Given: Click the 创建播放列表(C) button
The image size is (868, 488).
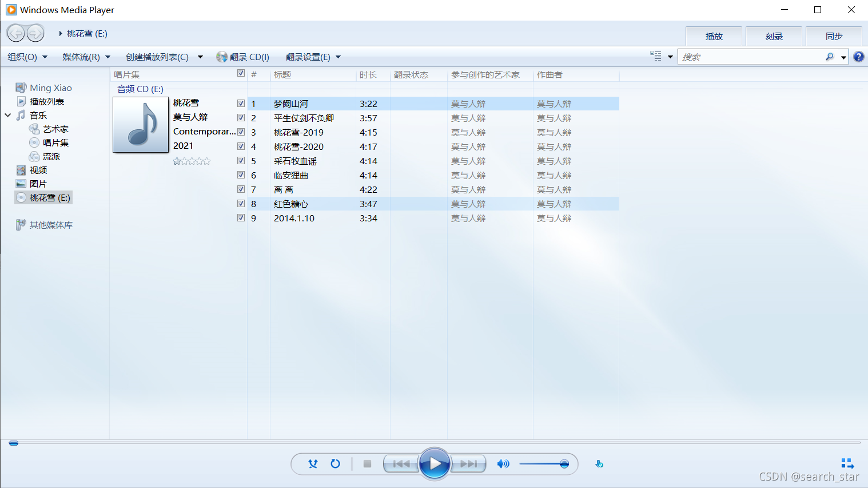Looking at the screenshot, I should point(157,57).
